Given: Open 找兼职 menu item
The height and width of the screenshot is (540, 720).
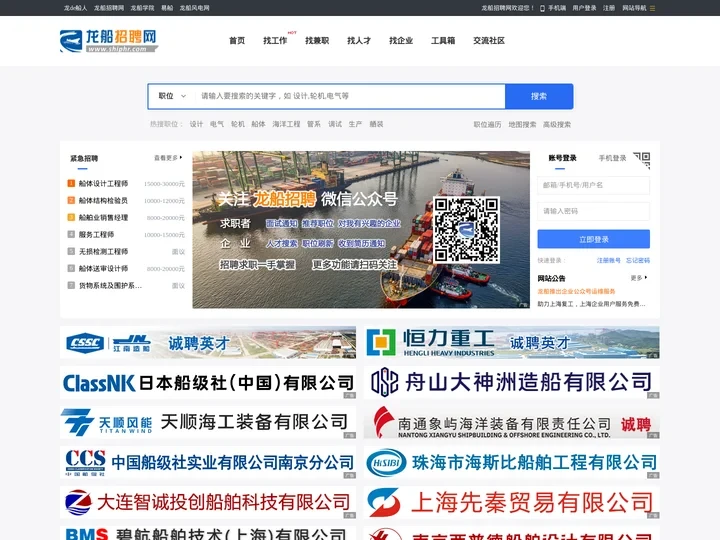Looking at the screenshot, I should 317,41.
